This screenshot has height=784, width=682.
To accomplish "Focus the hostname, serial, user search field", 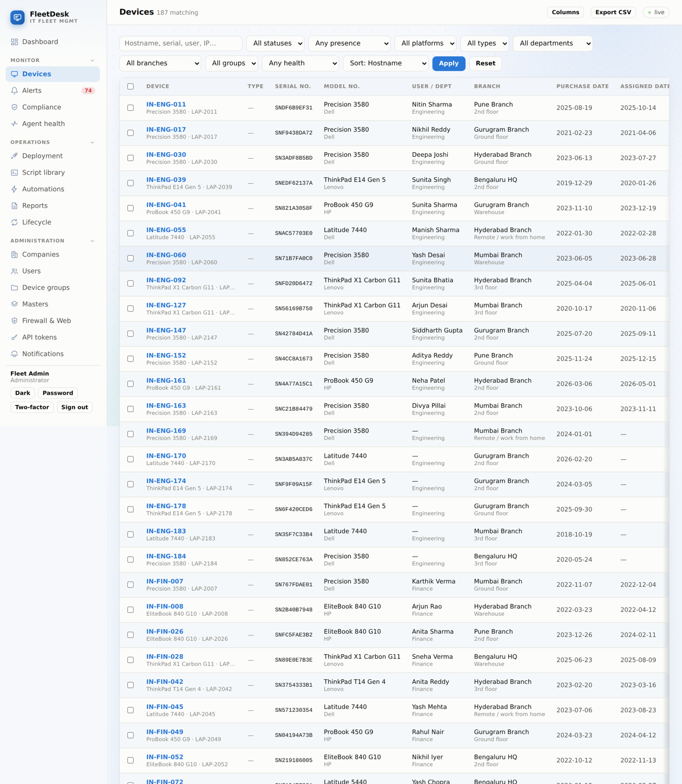I will [x=181, y=43].
